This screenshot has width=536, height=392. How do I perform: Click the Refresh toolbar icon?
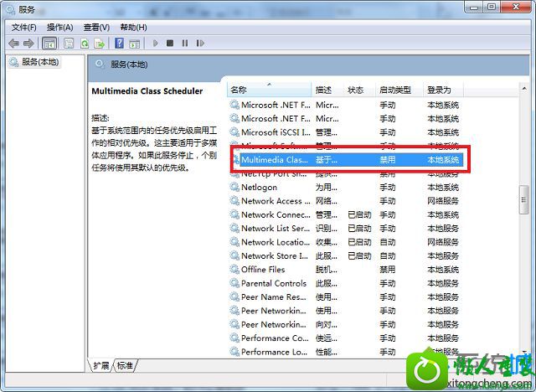click(x=84, y=44)
